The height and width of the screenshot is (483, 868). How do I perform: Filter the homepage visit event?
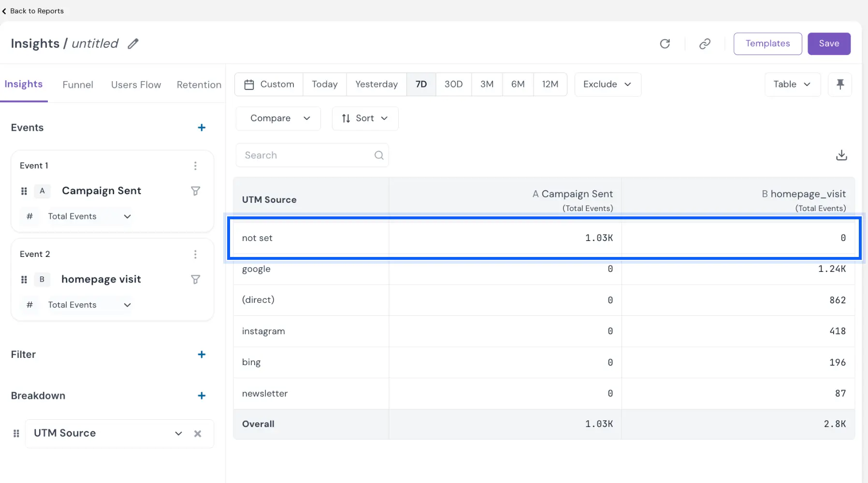pos(195,279)
